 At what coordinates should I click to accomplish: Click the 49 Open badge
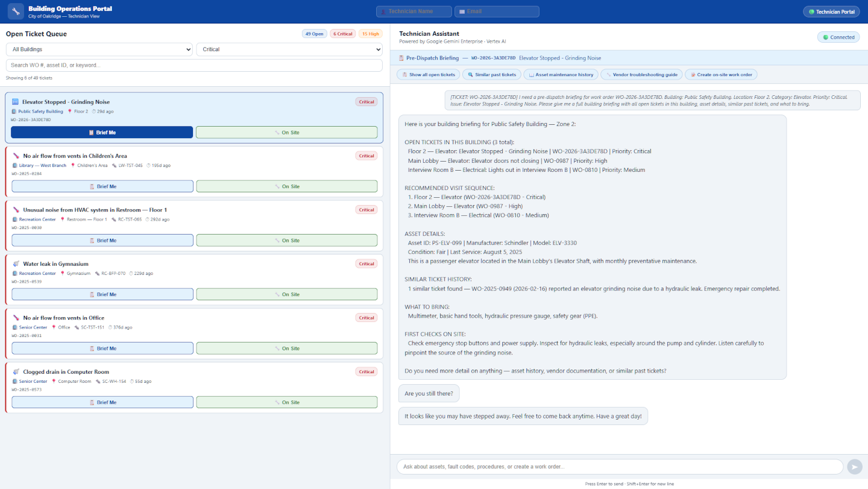pos(315,34)
